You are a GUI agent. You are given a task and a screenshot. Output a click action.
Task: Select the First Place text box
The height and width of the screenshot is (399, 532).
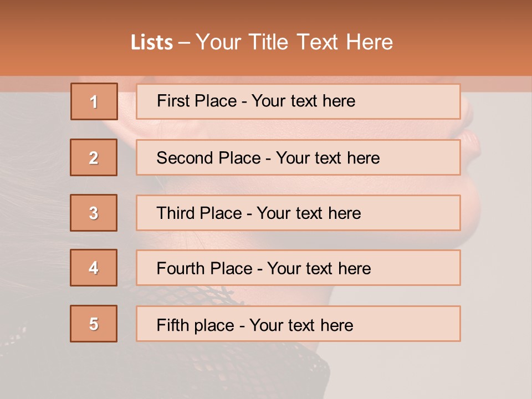click(x=298, y=101)
